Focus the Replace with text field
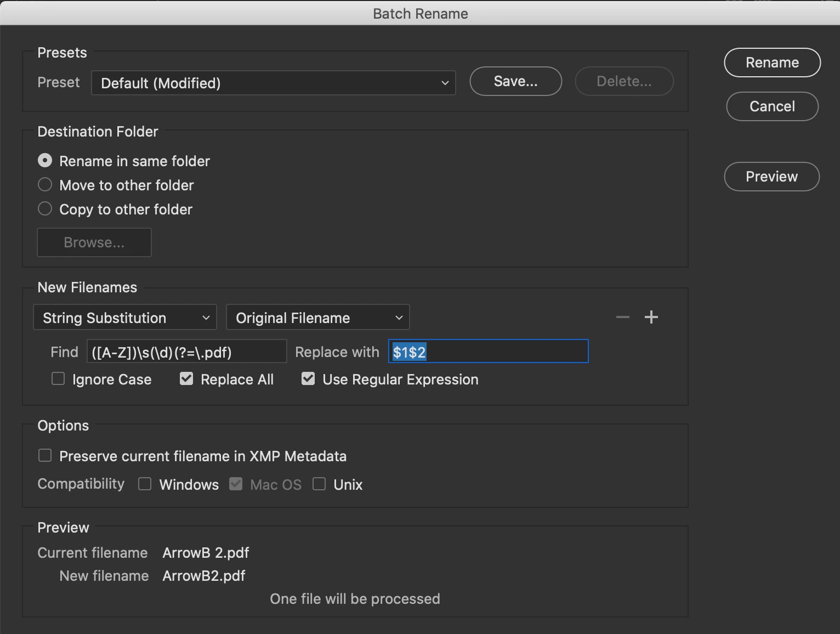 489,352
